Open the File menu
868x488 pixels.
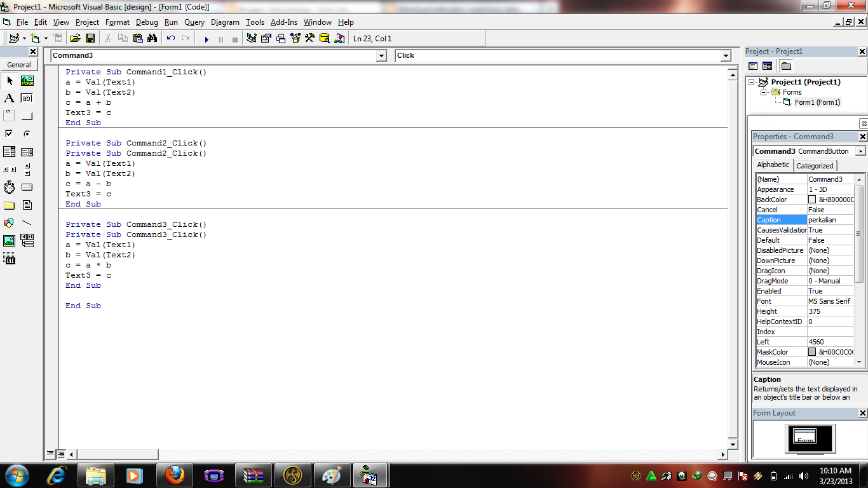[22, 22]
